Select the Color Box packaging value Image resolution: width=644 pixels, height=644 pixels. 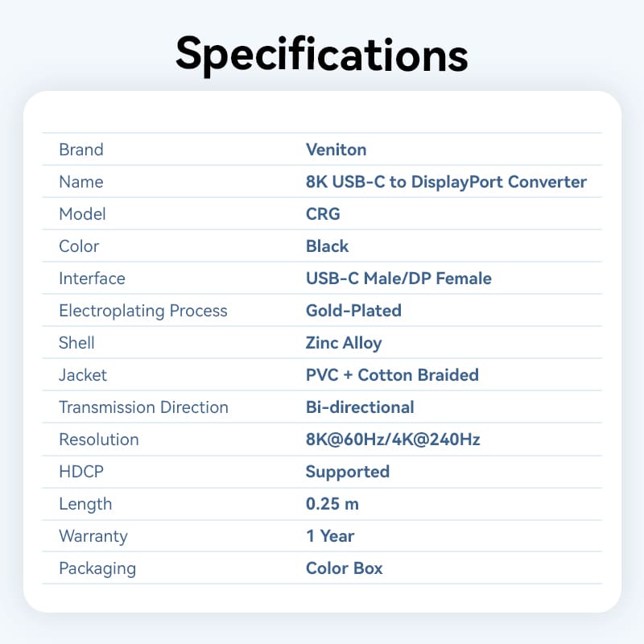pos(345,568)
